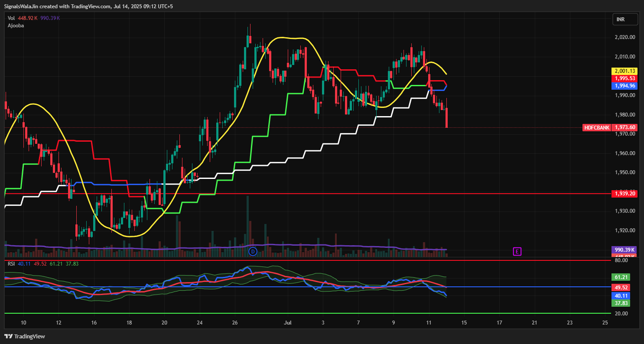The image size is (644, 344).
Task: Select the Ajooba indicator legend
Action: point(16,26)
